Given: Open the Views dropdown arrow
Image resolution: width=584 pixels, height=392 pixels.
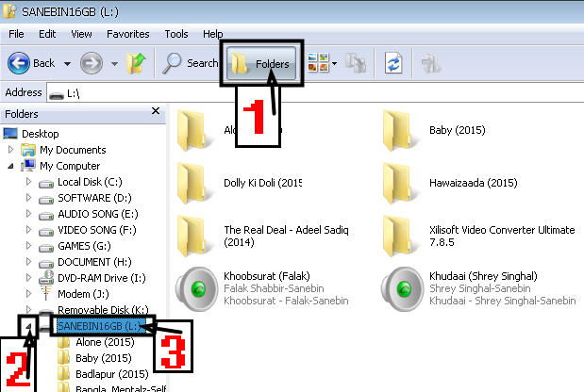Looking at the screenshot, I should pyautogui.click(x=335, y=63).
